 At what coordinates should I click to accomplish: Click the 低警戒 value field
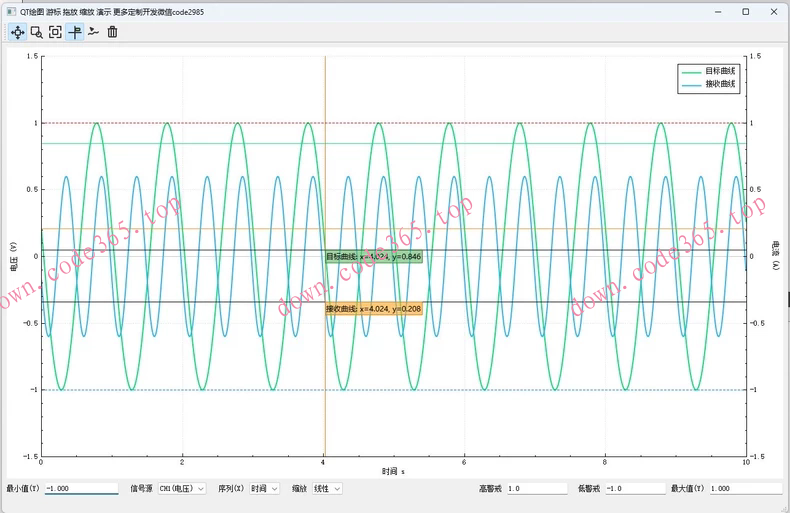pos(635,489)
